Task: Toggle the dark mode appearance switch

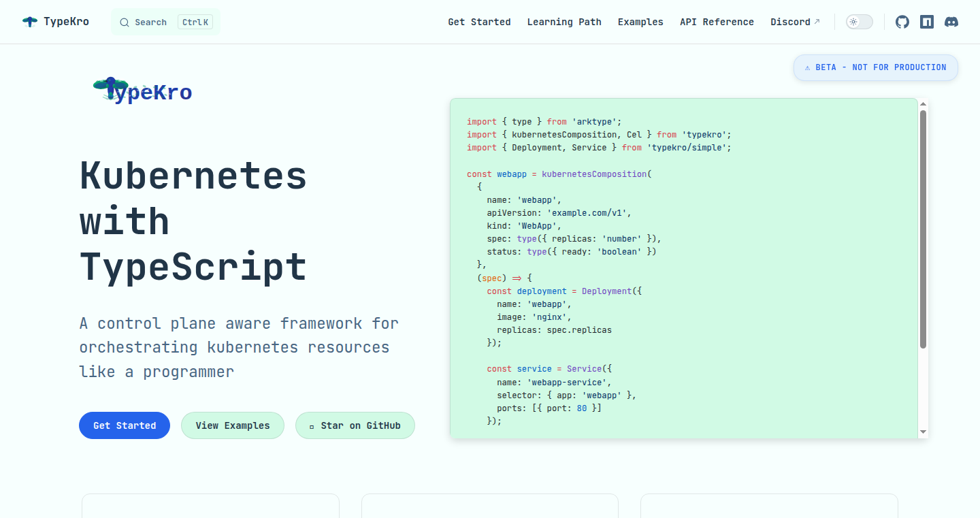Action: (859, 22)
